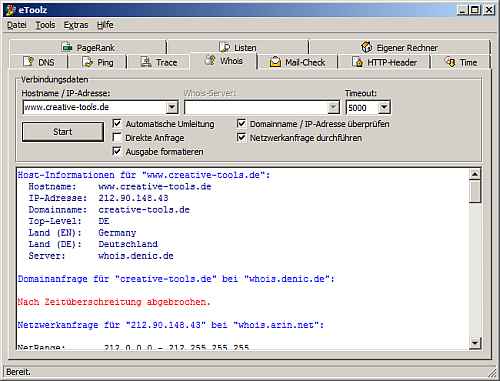Switch to the Trace tab

click(x=159, y=62)
